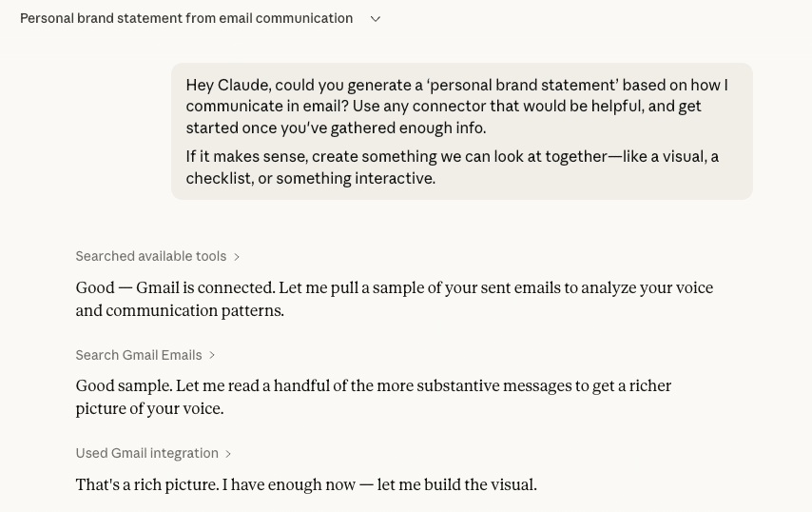Click 'started once you've gathered enough info' line
Viewport: 812px width, 512px height.
pos(336,128)
